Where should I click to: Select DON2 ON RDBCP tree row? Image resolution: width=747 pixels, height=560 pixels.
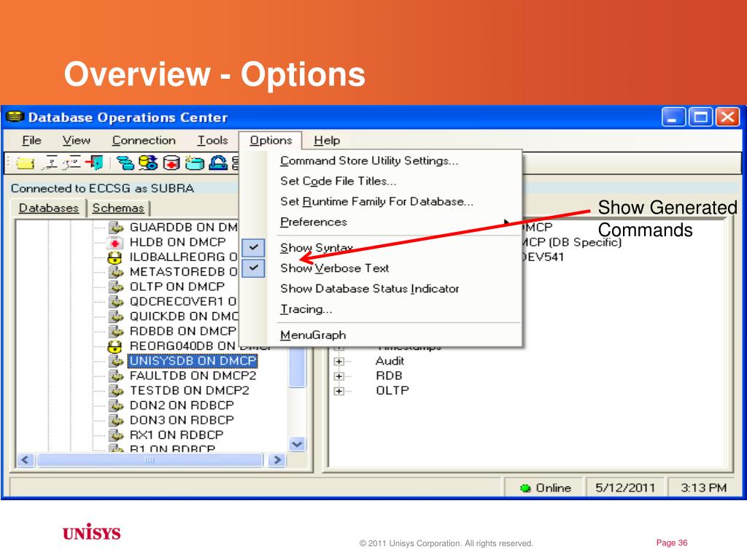point(182,405)
